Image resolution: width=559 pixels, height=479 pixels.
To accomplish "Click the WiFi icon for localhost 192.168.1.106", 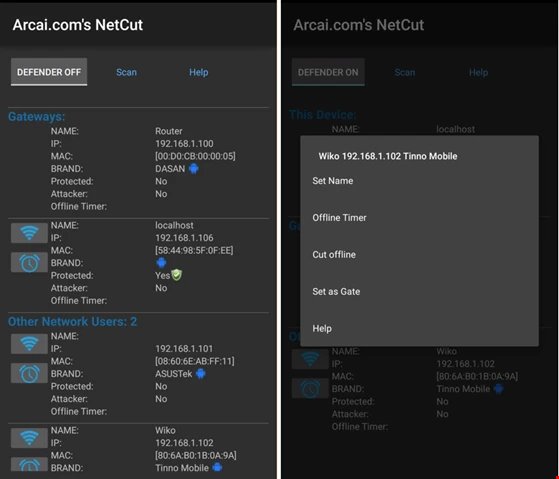I will point(29,233).
